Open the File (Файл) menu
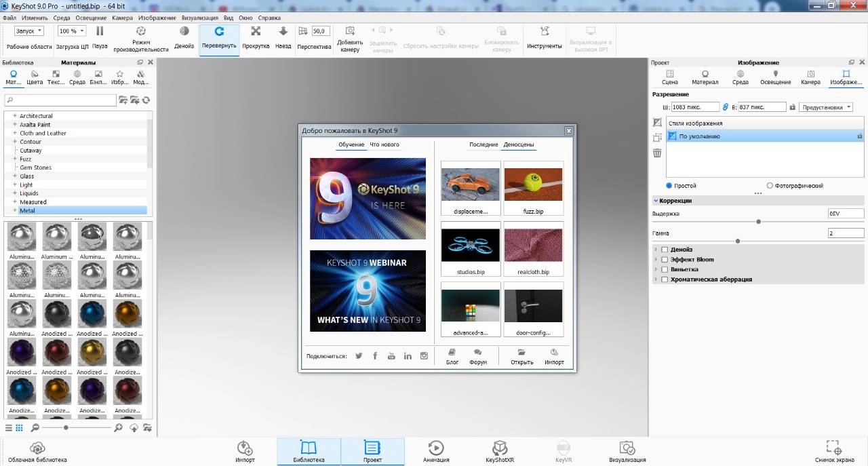Screen dimensions: 868x466 click(x=9, y=18)
